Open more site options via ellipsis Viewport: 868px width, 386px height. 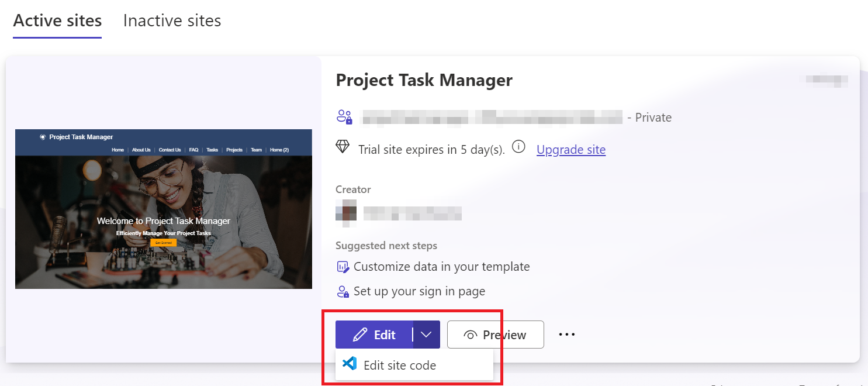coord(566,334)
